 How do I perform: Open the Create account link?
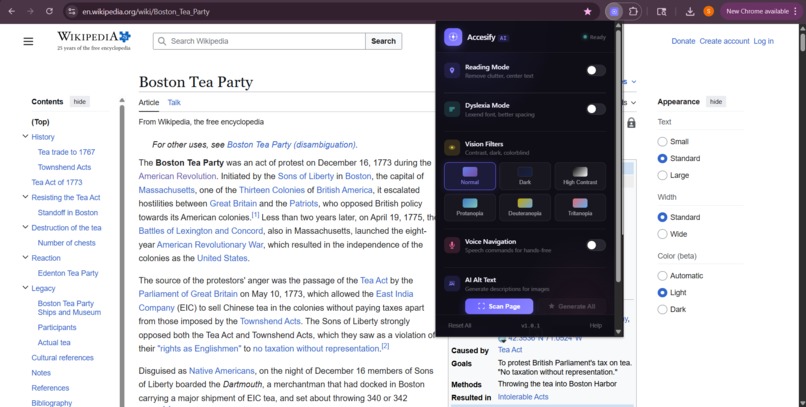[724, 41]
